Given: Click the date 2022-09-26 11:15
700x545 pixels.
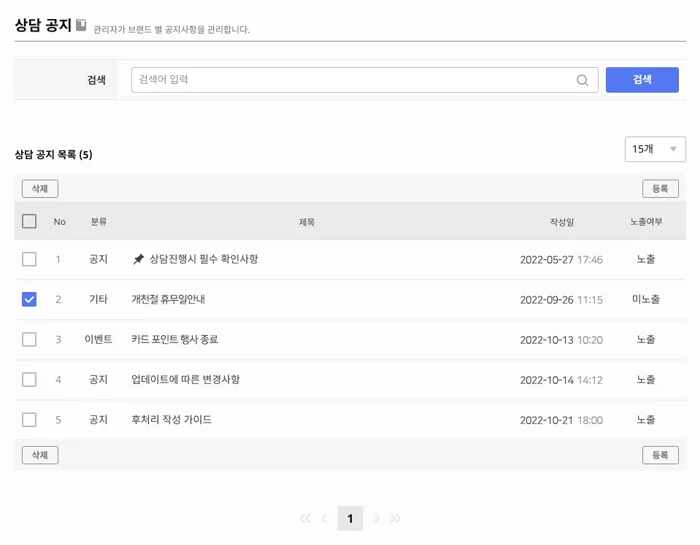Looking at the screenshot, I should (x=561, y=300).
